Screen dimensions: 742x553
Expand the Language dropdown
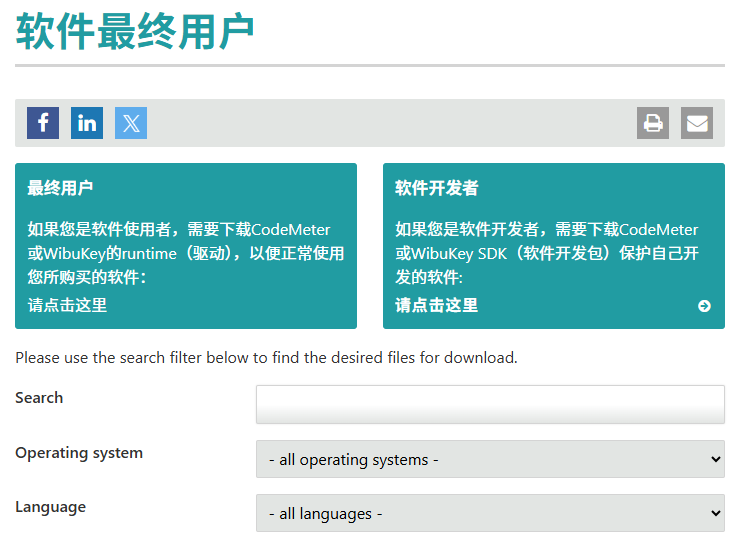(x=490, y=513)
